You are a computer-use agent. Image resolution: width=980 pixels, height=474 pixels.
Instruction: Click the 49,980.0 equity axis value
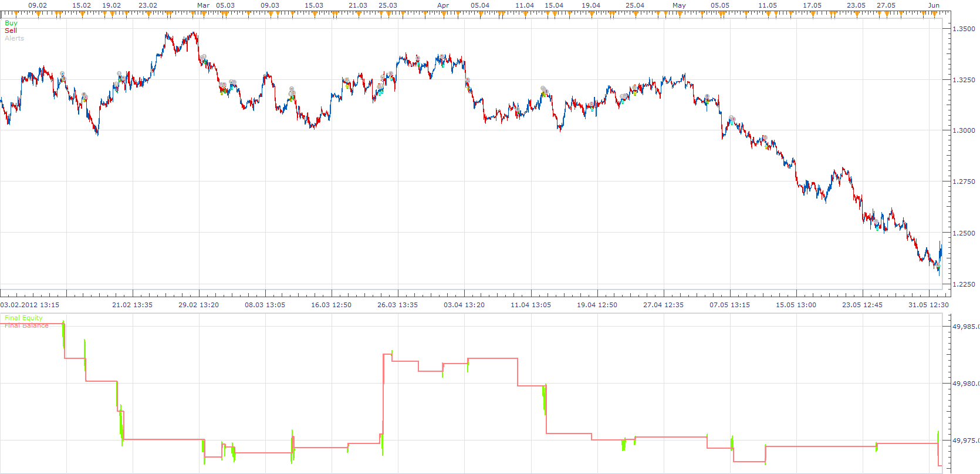tap(966, 384)
